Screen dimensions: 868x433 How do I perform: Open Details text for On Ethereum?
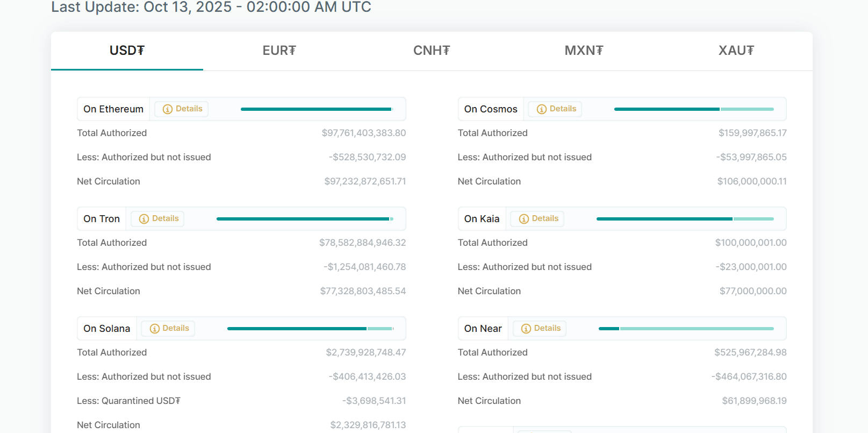click(189, 109)
